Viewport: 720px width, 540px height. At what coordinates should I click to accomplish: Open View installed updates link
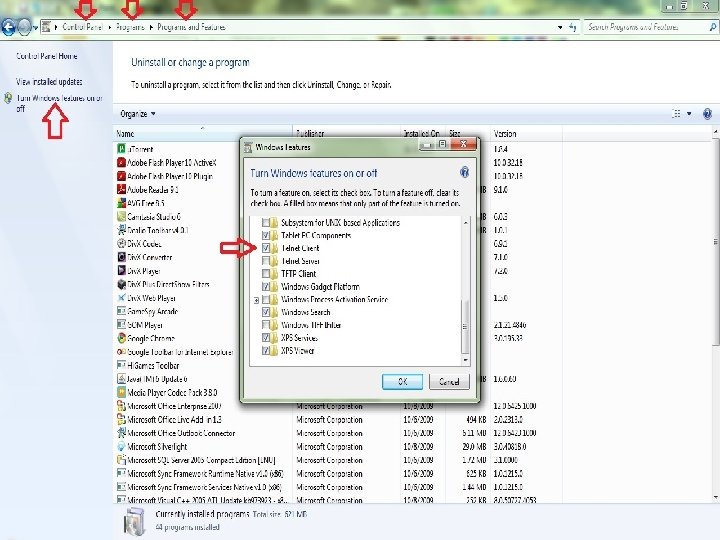[x=49, y=82]
